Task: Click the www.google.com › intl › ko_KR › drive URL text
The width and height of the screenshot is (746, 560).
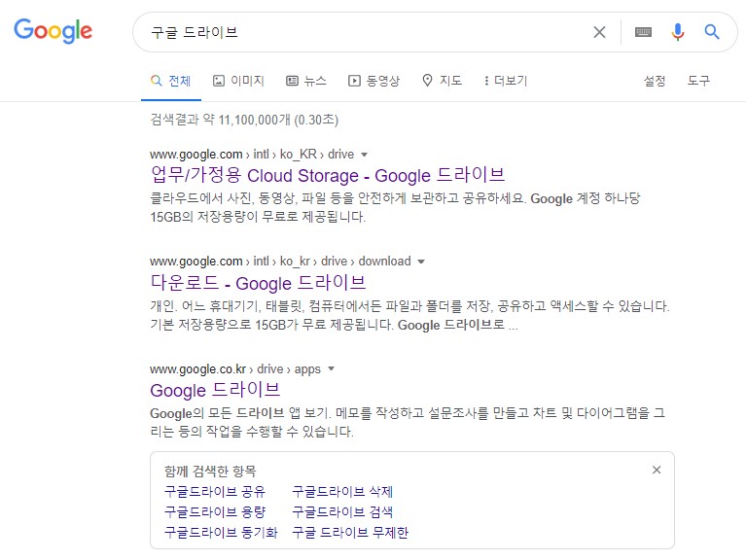Action: tap(252, 155)
